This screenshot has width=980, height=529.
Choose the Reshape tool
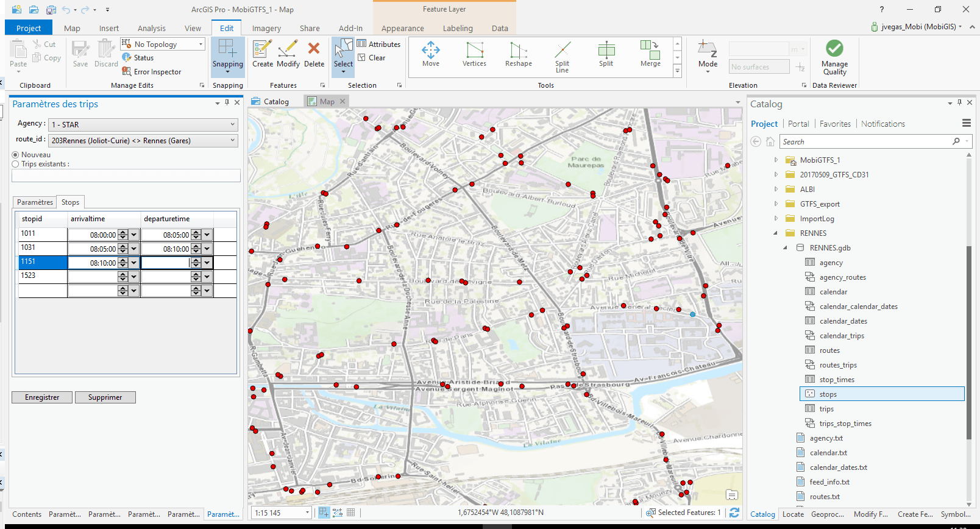click(x=518, y=54)
